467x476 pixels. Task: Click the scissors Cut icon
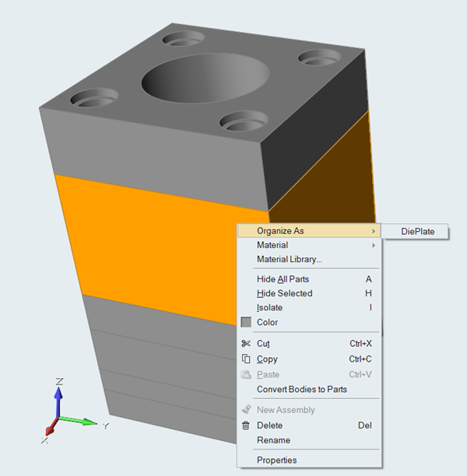click(x=246, y=343)
